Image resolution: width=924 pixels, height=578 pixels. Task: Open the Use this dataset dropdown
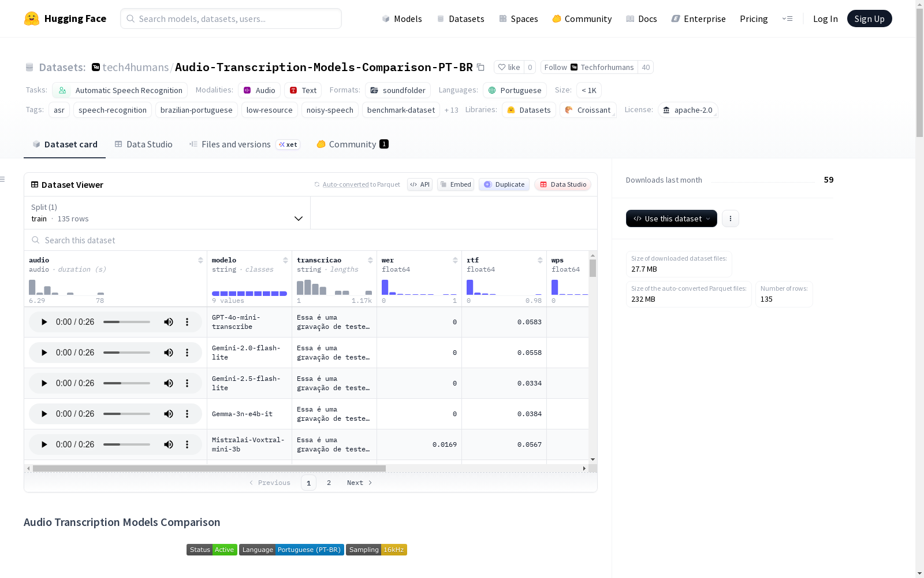tap(672, 218)
